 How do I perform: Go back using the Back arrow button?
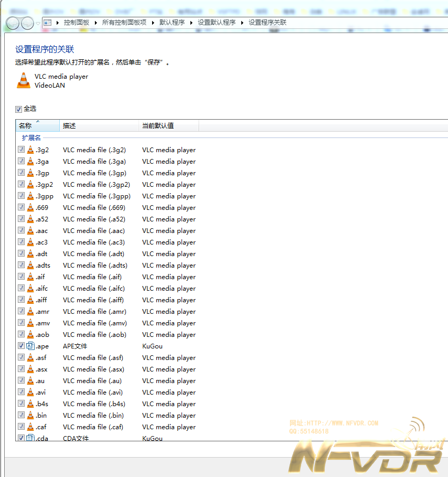13,23
